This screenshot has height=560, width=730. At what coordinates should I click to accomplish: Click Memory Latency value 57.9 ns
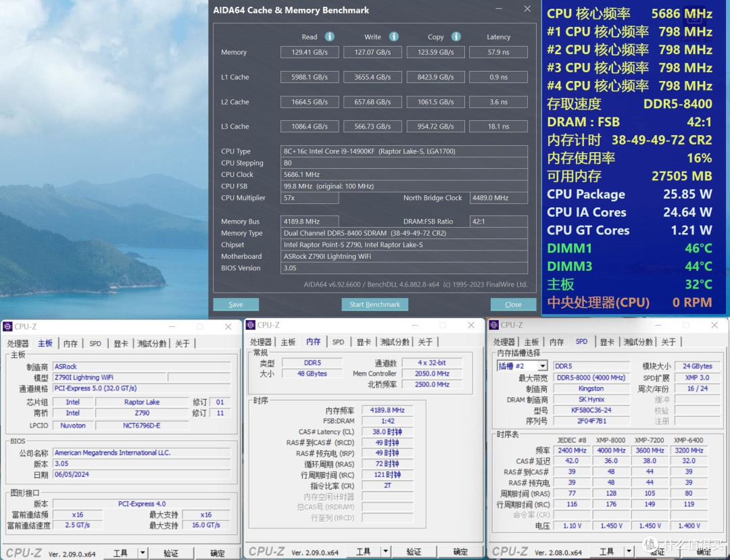pyautogui.click(x=498, y=52)
